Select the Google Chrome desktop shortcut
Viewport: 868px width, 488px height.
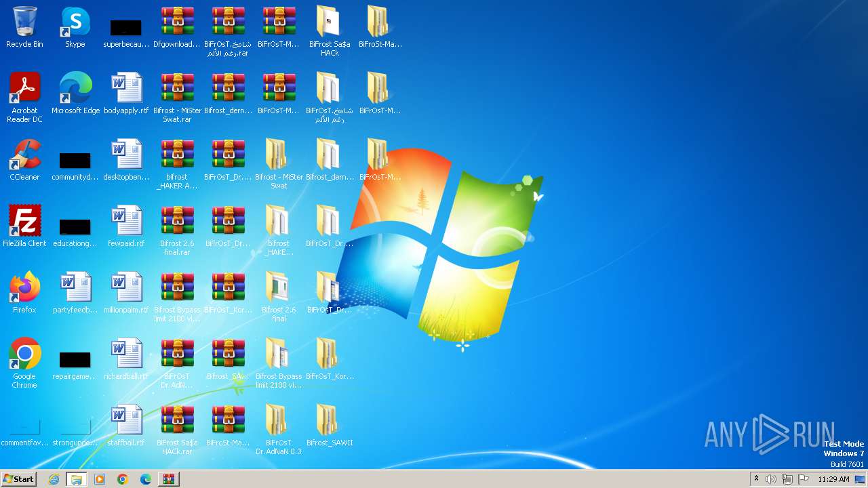24,363
